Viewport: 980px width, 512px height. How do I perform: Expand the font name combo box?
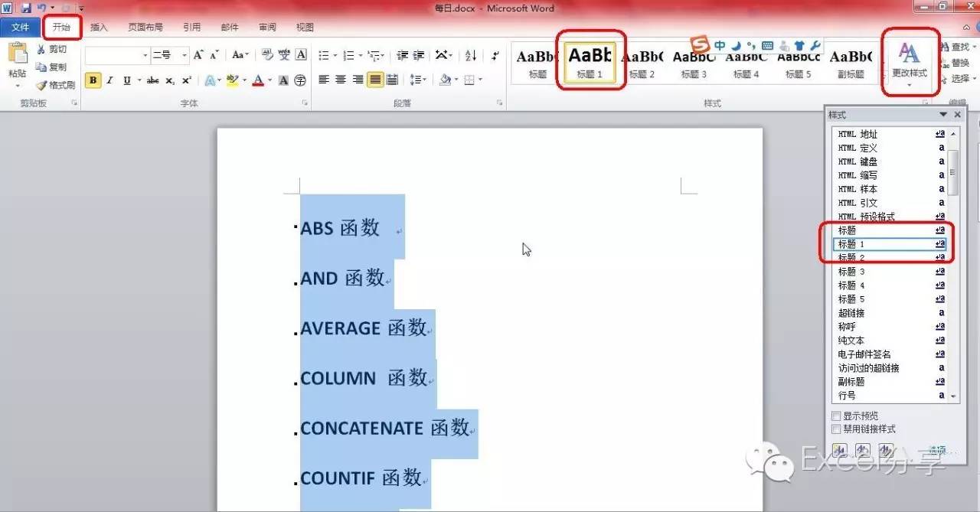tap(145, 55)
